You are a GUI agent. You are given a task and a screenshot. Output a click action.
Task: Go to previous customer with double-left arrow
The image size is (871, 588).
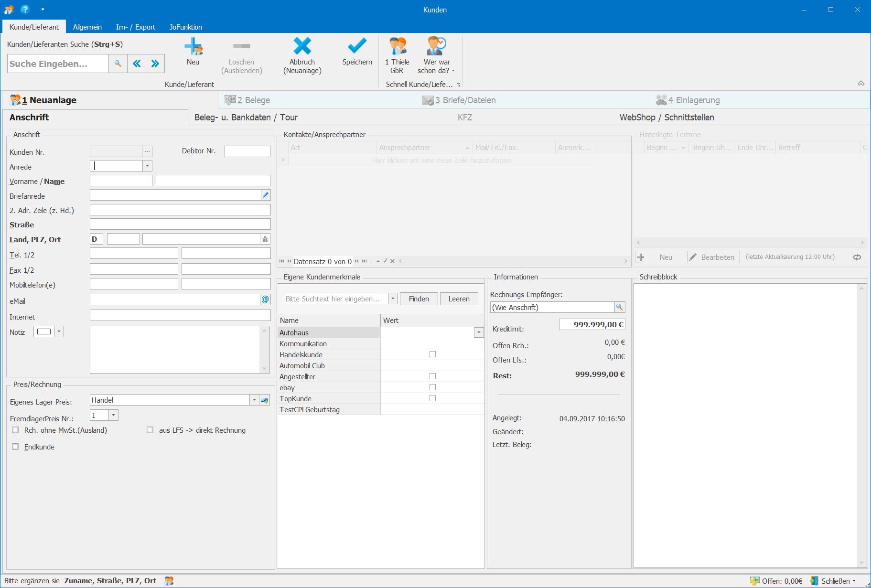137,64
